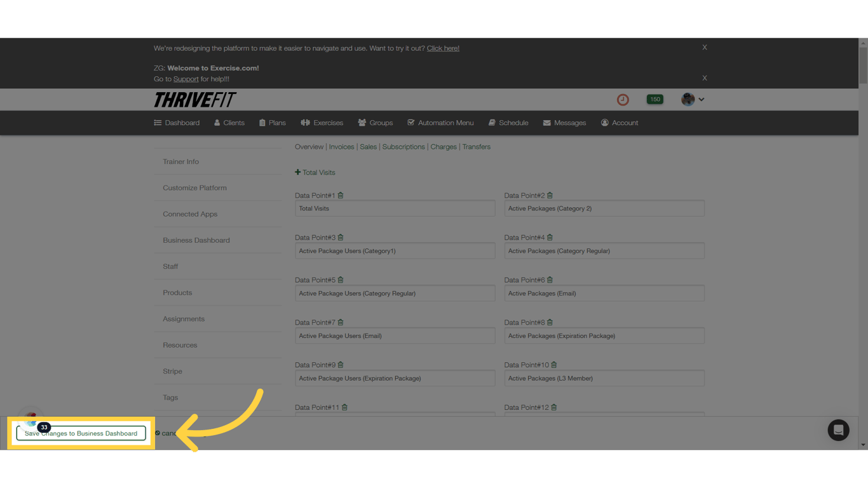The height and width of the screenshot is (488, 868).
Task: Switch to the Invoices tab link
Action: (341, 147)
